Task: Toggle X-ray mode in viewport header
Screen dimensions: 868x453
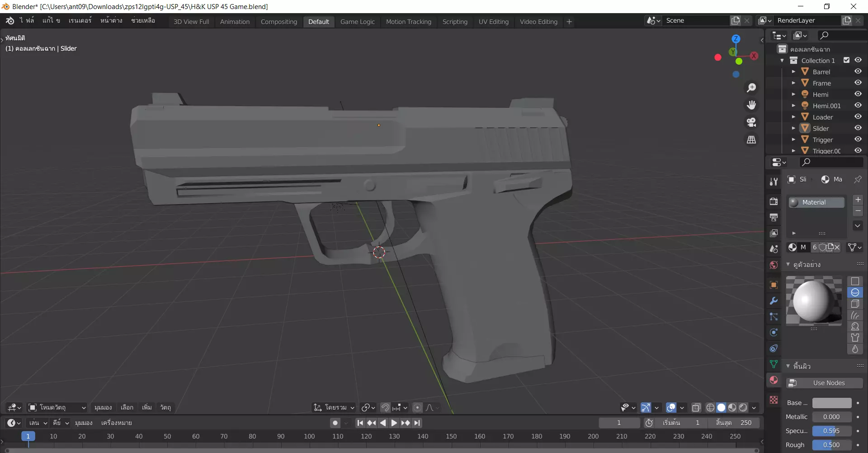Action: pyautogui.click(x=696, y=408)
